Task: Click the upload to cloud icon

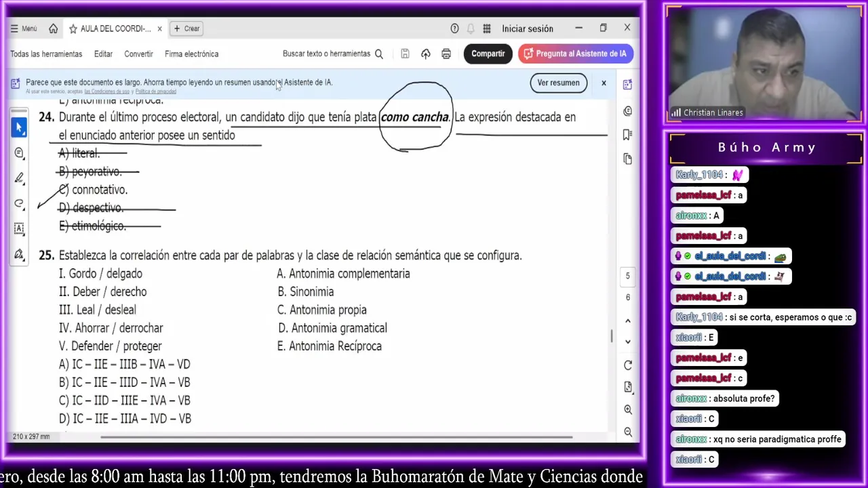Action: point(426,54)
